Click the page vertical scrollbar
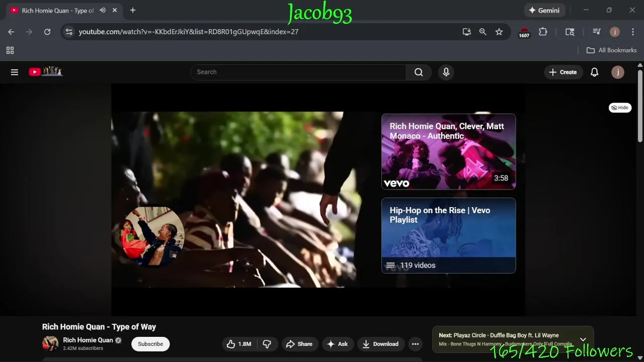The width and height of the screenshot is (644, 362). point(640,106)
